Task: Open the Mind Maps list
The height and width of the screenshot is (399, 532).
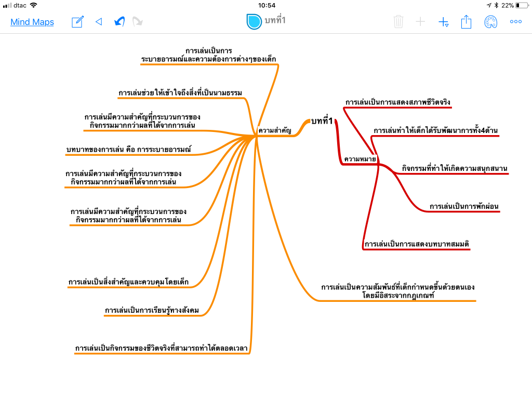Action: pos(32,22)
